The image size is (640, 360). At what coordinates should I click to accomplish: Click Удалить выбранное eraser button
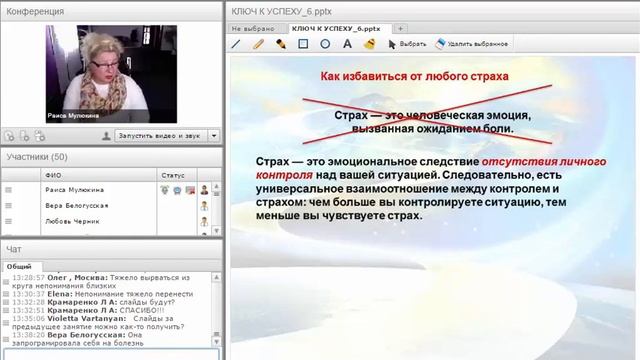click(x=471, y=44)
